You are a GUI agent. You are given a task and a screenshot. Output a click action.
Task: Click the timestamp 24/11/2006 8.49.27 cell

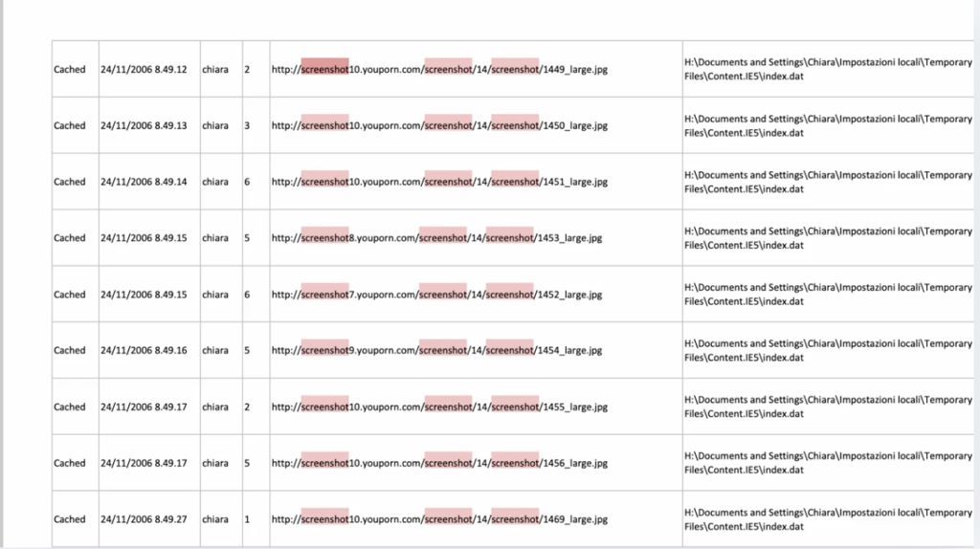click(x=144, y=519)
